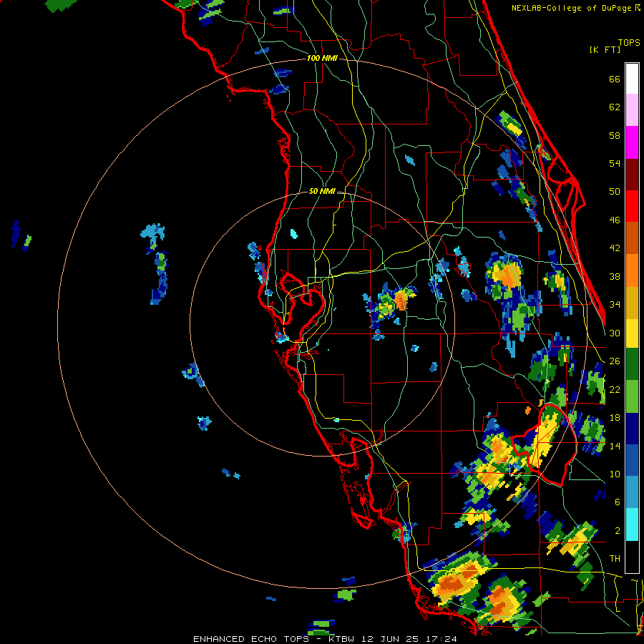Pick the cyan swatch near legend bottom

point(632,525)
